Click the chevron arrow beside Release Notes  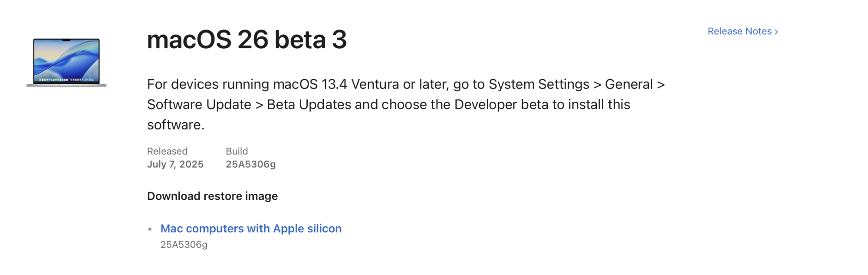[x=776, y=32]
